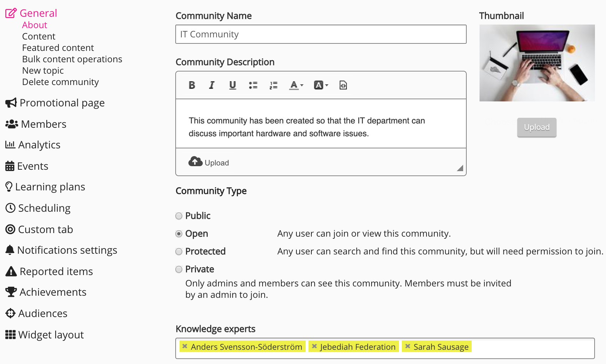This screenshot has height=364, width=606.
Task: Go to Analytics in the sidebar
Action: point(39,145)
